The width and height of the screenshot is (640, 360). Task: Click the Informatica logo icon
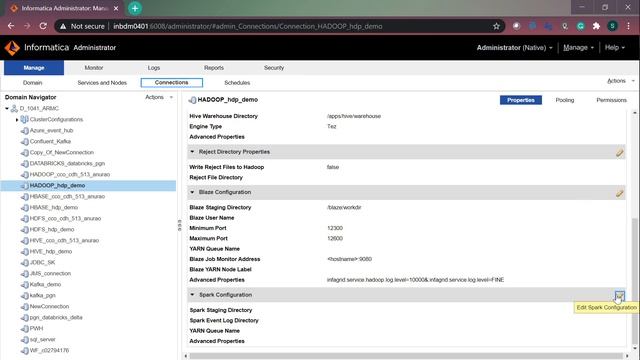tap(12, 48)
